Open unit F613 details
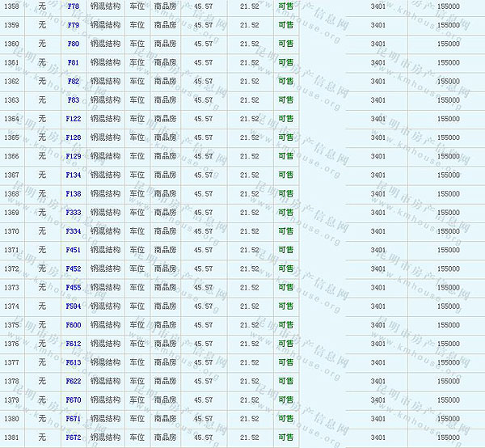 tap(73, 362)
